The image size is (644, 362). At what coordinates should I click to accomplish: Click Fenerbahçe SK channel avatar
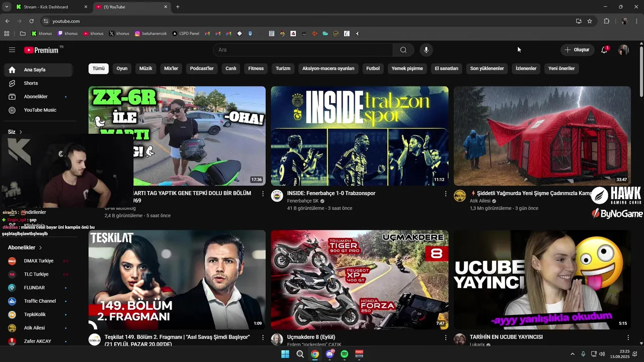pos(277,196)
